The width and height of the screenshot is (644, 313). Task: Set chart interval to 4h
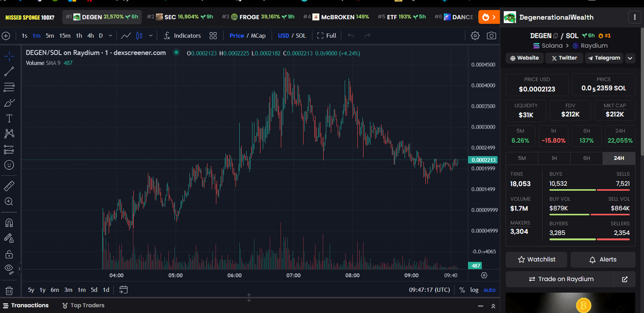click(90, 35)
